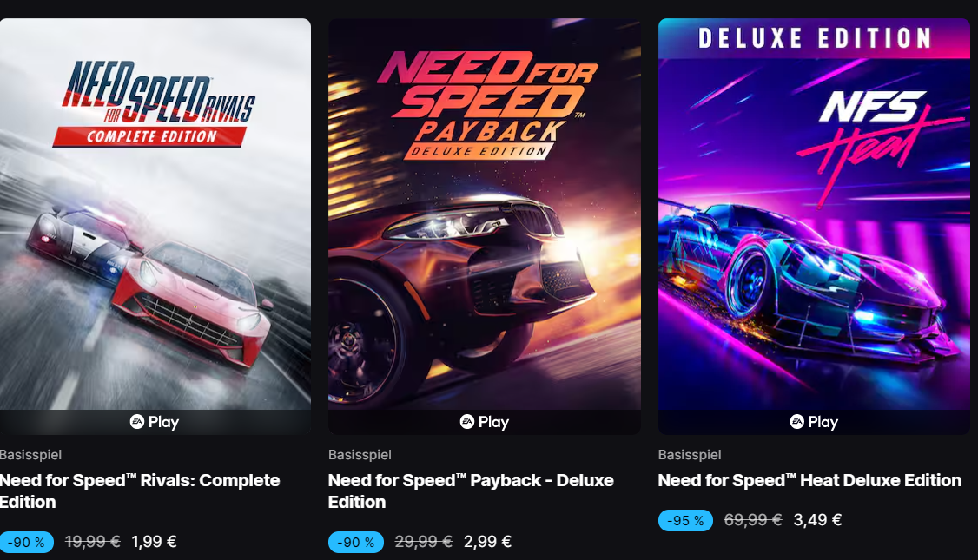
Task: Click the 2,99 € price for Payback
Action: (x=488, y=542)
